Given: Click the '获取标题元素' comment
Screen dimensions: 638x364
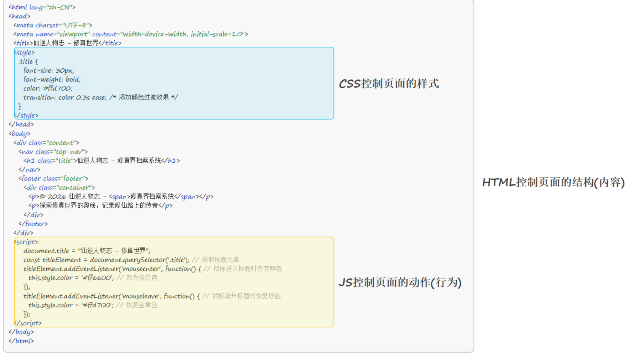Looking at the screenshot, I should (216, 260).
